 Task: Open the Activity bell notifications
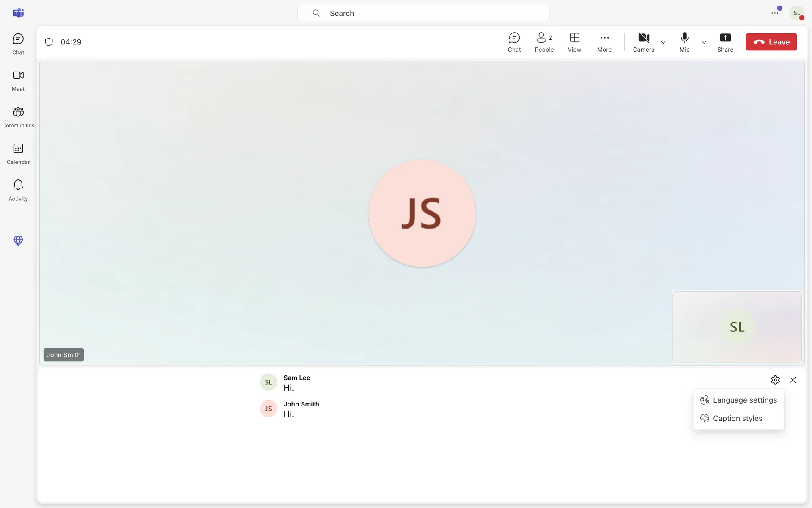[x=18, y=190]
